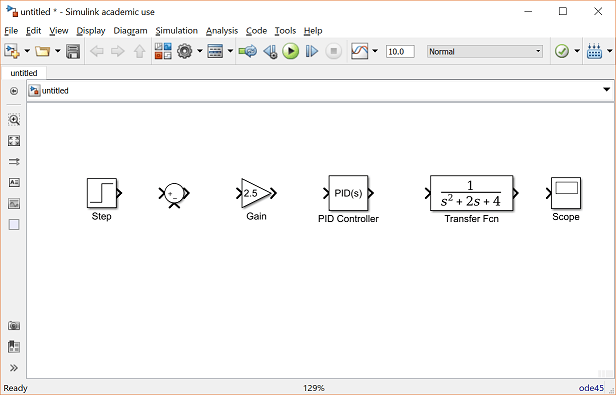Select the PID Controller block

point(348,193)
